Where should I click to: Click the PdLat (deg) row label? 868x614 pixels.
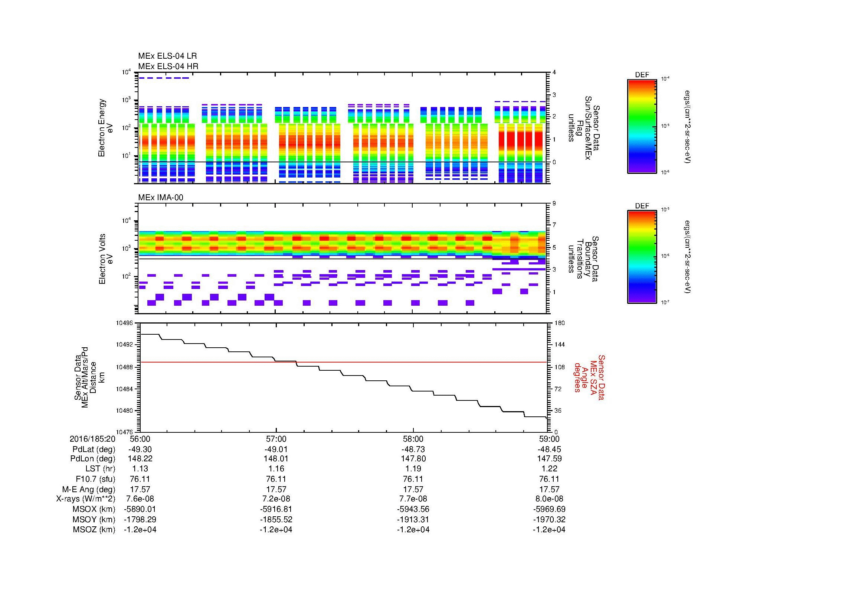94,449
